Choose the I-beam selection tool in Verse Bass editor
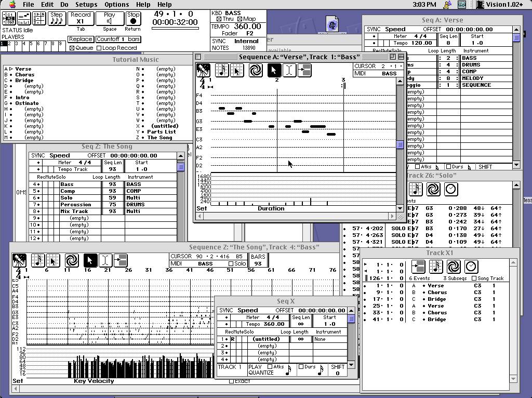 289,70
